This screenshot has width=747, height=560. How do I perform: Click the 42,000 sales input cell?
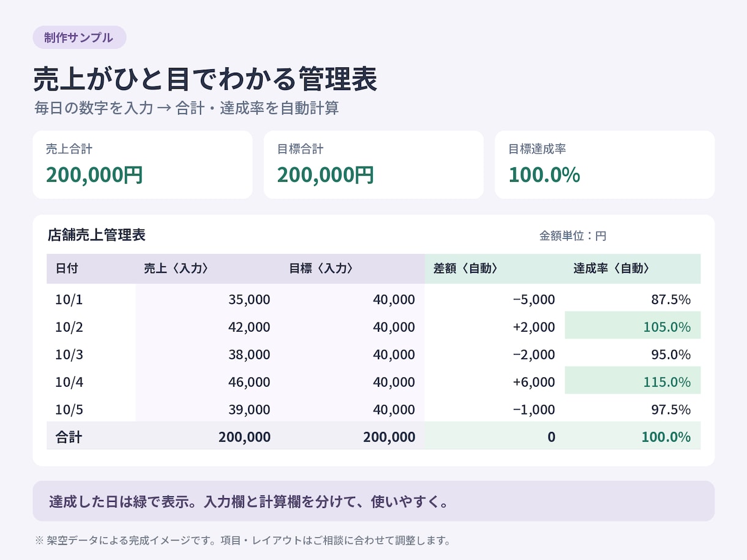point(208,327)
